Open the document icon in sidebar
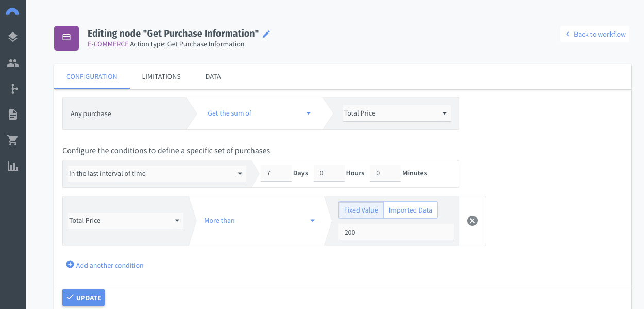This screenshot has height=309, width=644. (13, 115)
